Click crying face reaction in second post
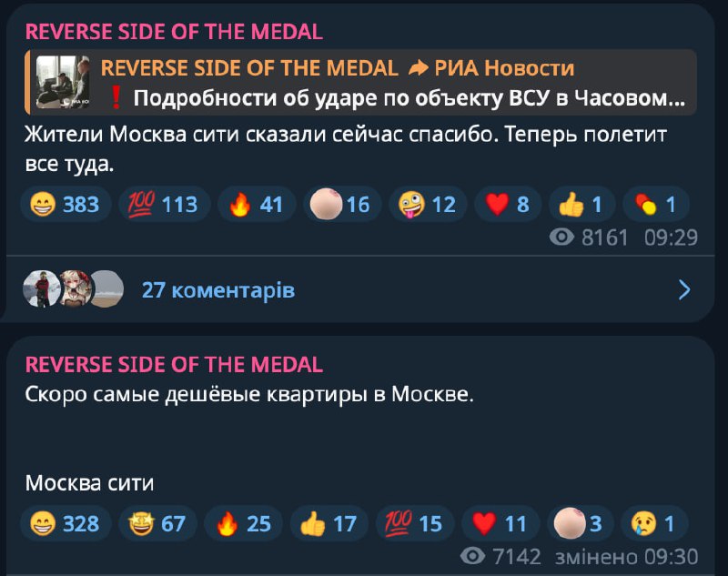The image size is (728, 576). click(x=655, y=523)
